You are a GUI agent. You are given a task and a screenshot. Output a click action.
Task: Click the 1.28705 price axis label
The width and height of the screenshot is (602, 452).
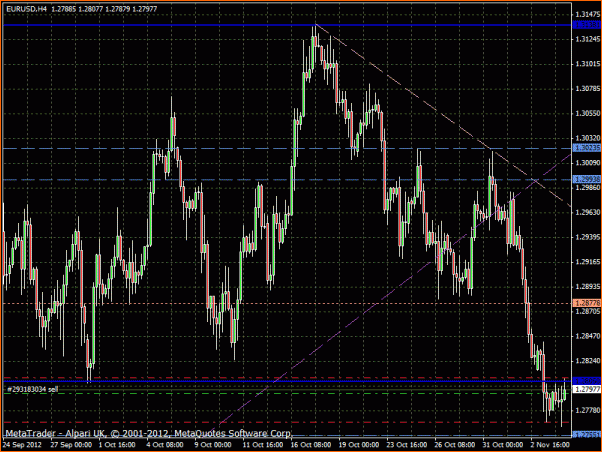coord(587,311)
